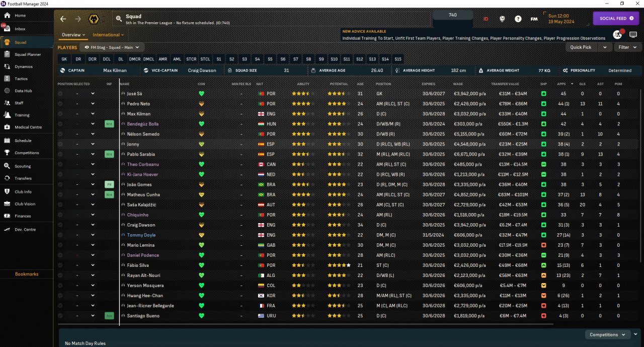This screenshot has width=644, height=347.
Task: Open the Transfers sidebar icon
Action: (x=7, y=178)
